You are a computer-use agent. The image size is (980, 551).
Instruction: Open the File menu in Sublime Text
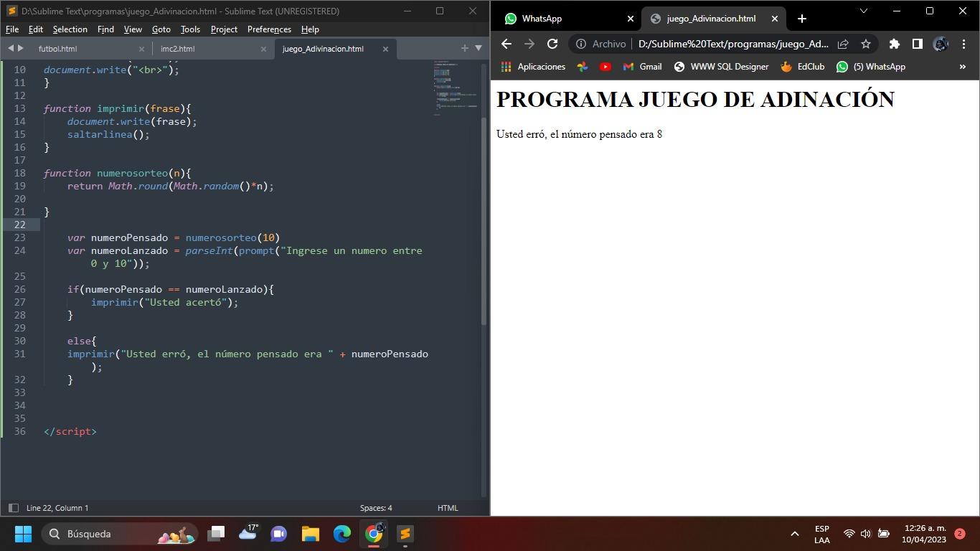click(x=12, y=29)
